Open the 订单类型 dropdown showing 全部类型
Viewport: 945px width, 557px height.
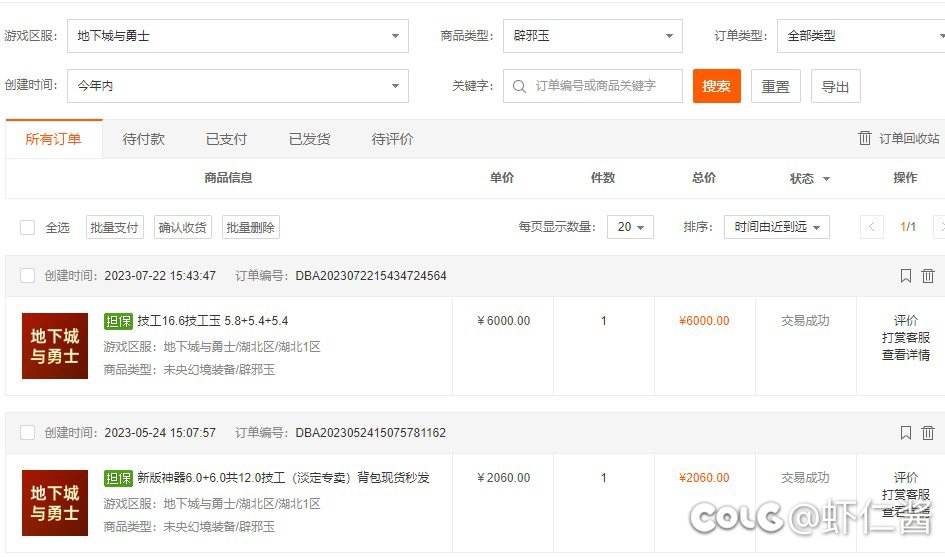click(x=861, y=36)
